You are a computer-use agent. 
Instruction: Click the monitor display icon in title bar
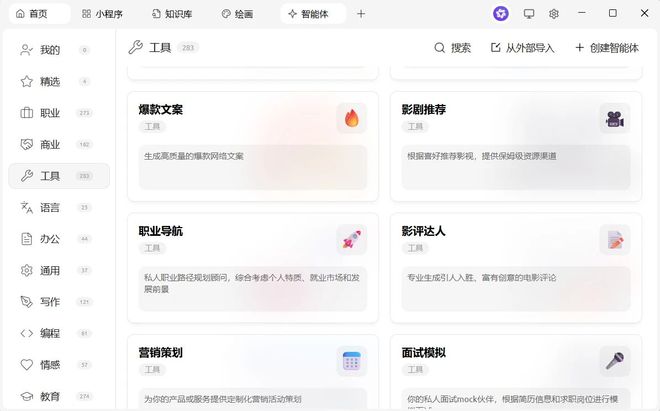pyautogui.click(x=529, y=14)
